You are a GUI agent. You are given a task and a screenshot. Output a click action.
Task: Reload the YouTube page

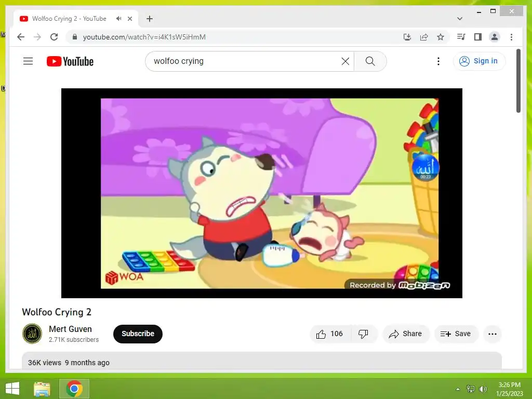[54, 37]
